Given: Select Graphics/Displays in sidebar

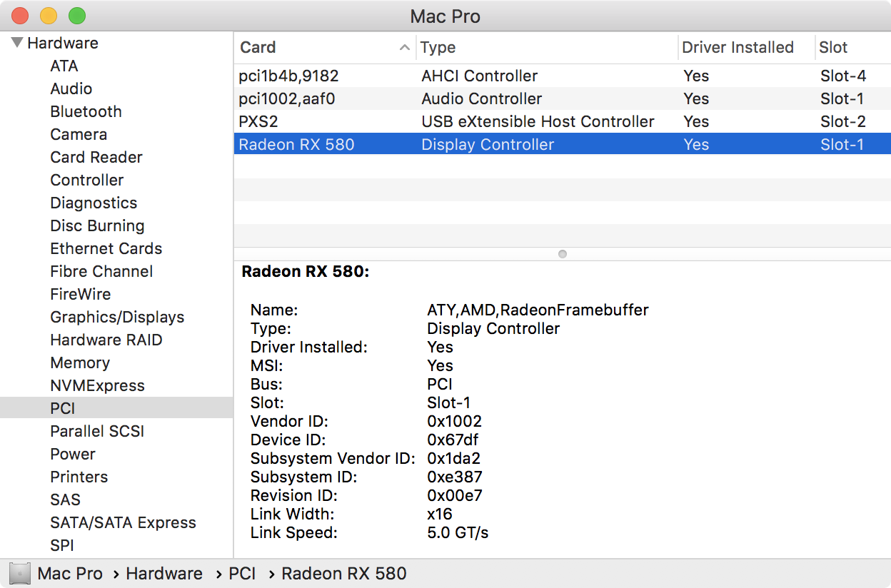Looking at the screenshot, I should click(117, 317).
